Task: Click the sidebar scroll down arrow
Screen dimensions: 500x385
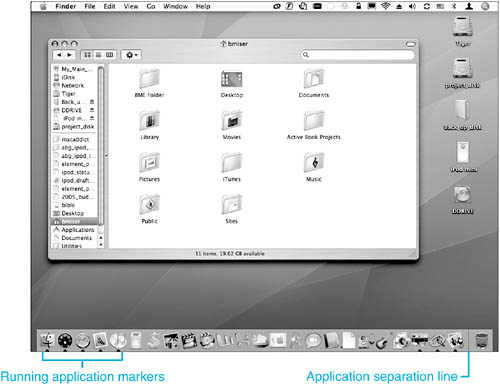Action: (101, 245)
